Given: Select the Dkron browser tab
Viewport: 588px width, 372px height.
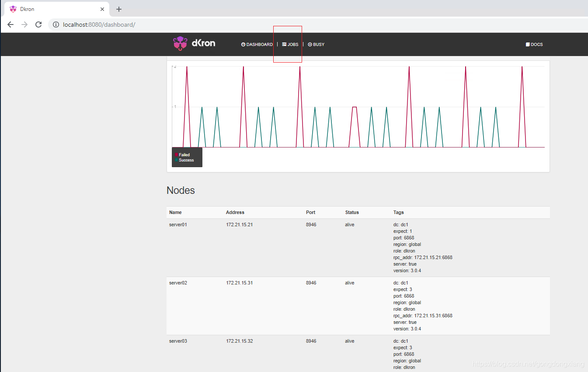Looking at the screenshot, I should click(x=56, y=9).
